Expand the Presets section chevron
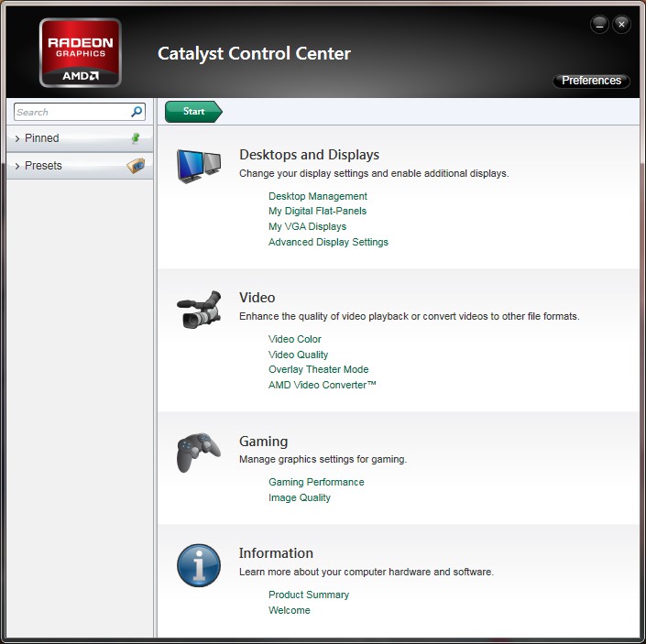 (17, 166)
